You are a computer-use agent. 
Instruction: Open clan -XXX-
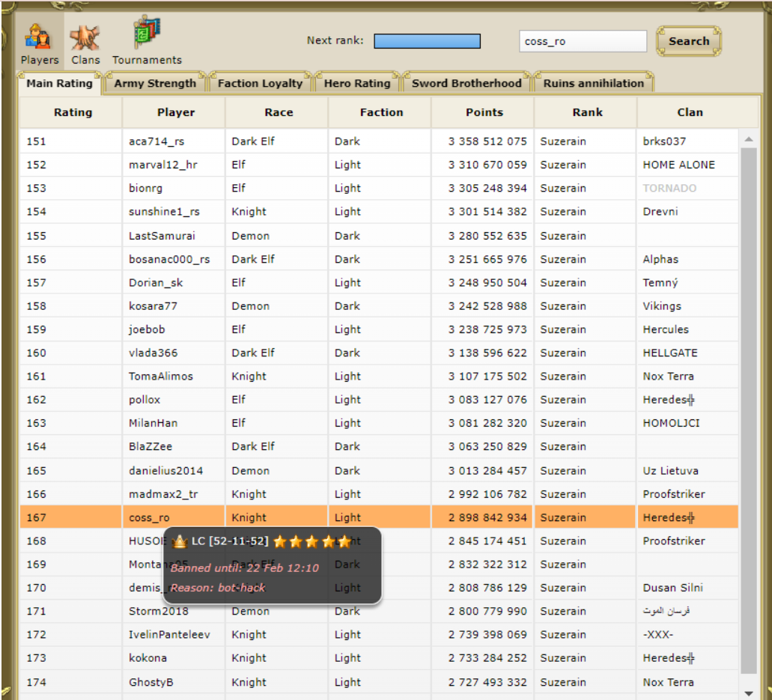pyautogui.click(x=657, y=635)
